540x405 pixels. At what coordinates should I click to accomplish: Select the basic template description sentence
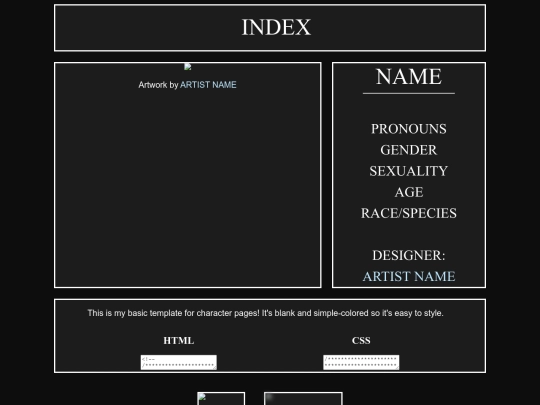point(265,313)
